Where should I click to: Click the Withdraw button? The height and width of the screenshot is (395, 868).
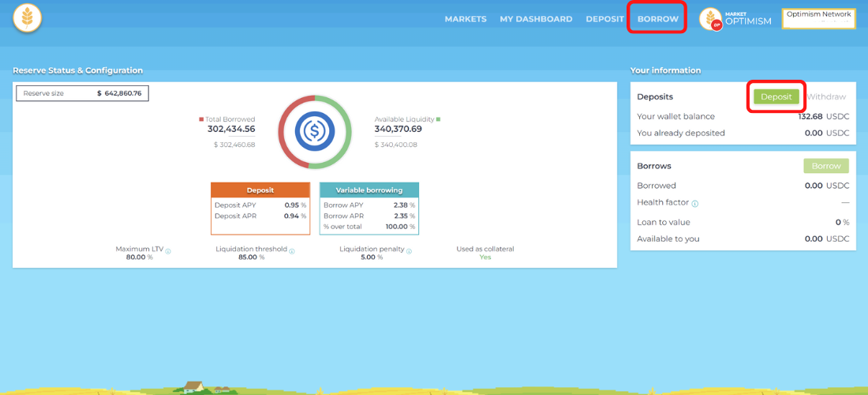[x=826, y=96]
